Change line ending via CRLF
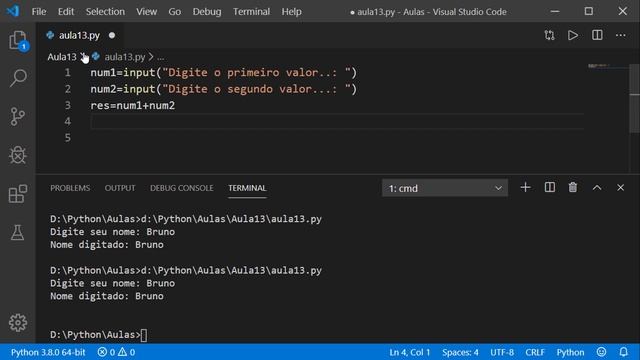Screen dimensions: 640x360 pos(535,352)
